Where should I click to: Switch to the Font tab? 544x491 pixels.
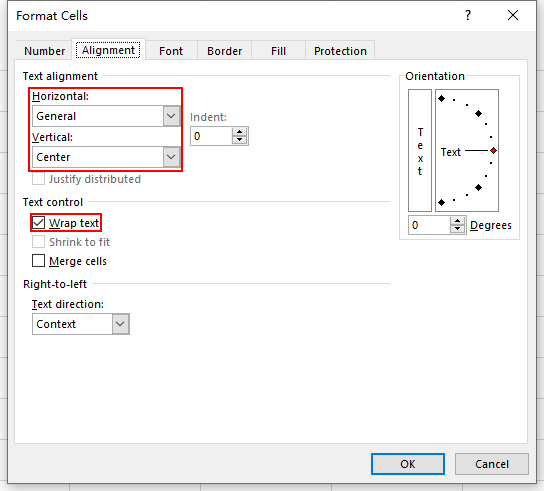tap(171, 51)
